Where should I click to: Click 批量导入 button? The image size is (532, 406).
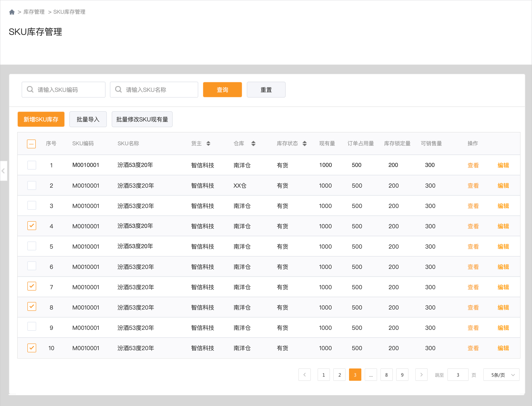[88, 119]
